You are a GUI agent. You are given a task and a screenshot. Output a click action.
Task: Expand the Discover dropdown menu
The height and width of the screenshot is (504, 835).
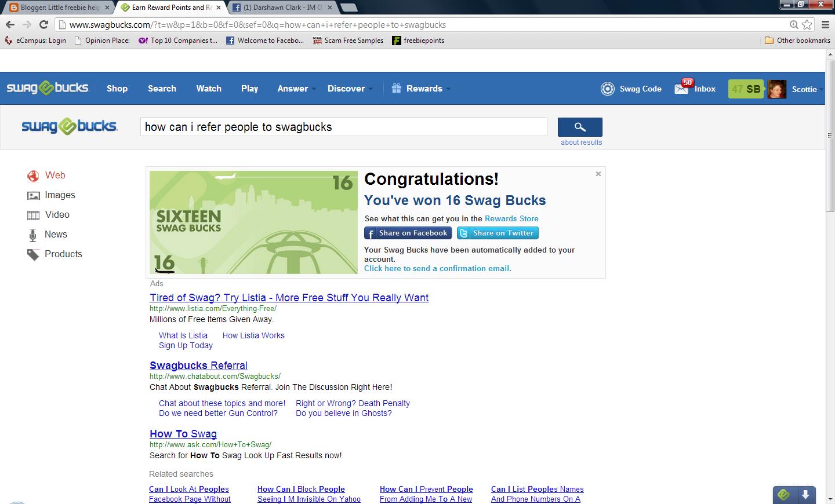346,88
